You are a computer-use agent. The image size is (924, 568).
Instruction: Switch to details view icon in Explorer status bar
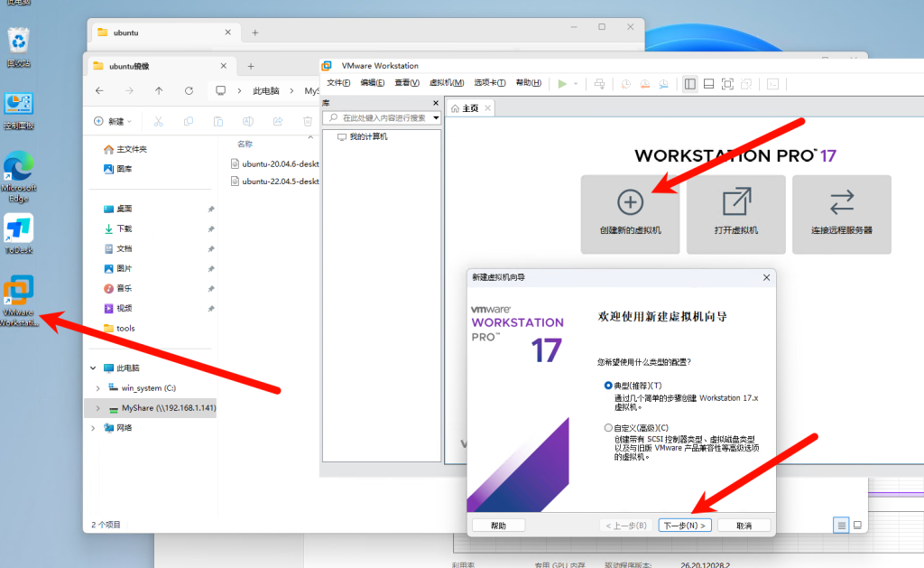pyautogui.click(x=841, y=525)
